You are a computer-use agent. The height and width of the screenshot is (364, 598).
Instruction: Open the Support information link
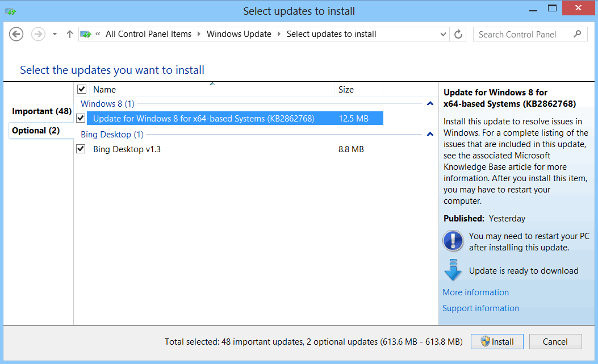pyautogui.click(x=480, y=308)
